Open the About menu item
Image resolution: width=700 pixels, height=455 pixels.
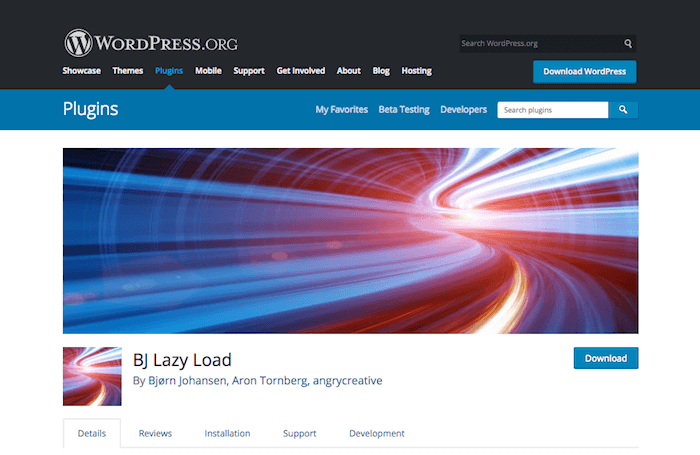click(x=349, y=71)
